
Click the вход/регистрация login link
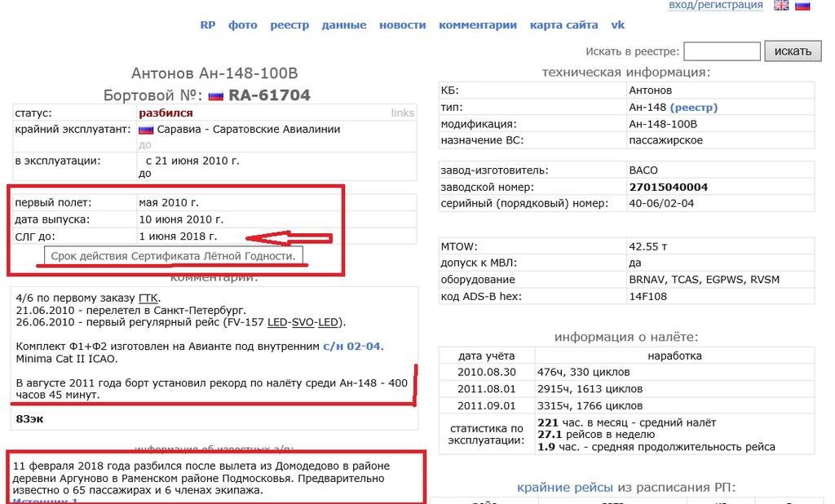pyautogui.click(x=716, y=6)
